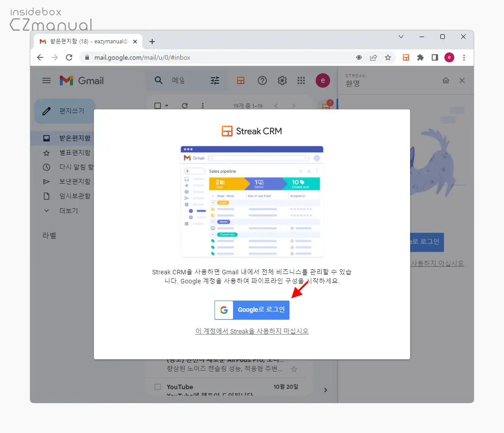The width and height of the screenshot is (504, 433).
Task: Open the Streak extension icon in the browser toolbar
Action: tap(406, 57)
